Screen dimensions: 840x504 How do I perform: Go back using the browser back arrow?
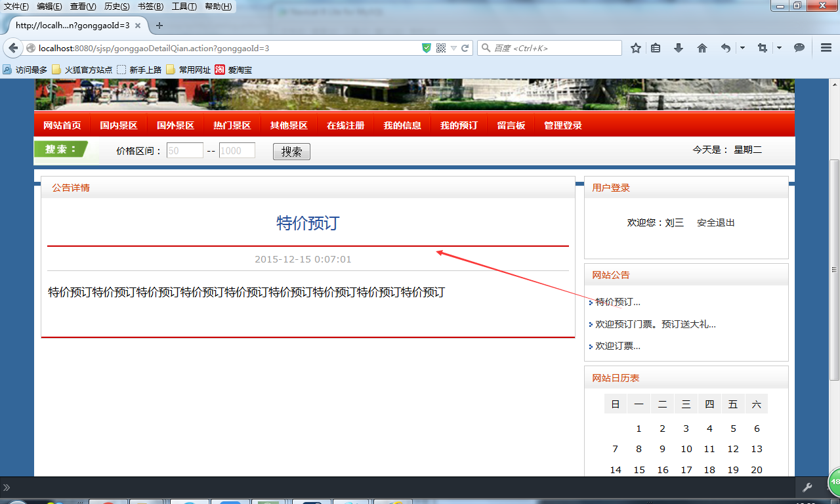pyautogui.click(x=13, y=48)
